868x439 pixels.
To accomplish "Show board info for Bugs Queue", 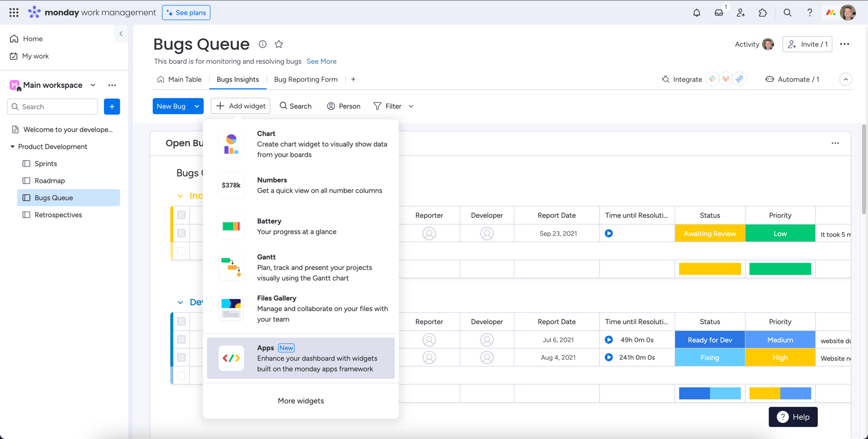I will [263, 44].
